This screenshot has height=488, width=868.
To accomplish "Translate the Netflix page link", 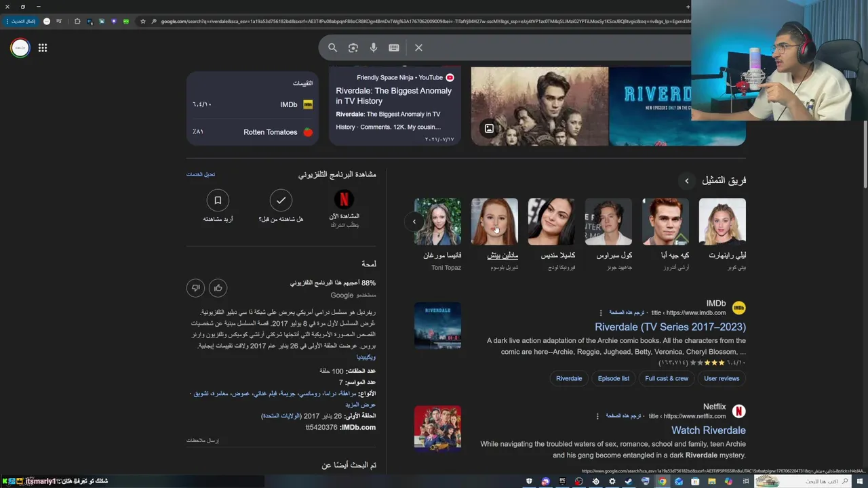I will coord(624,416).
